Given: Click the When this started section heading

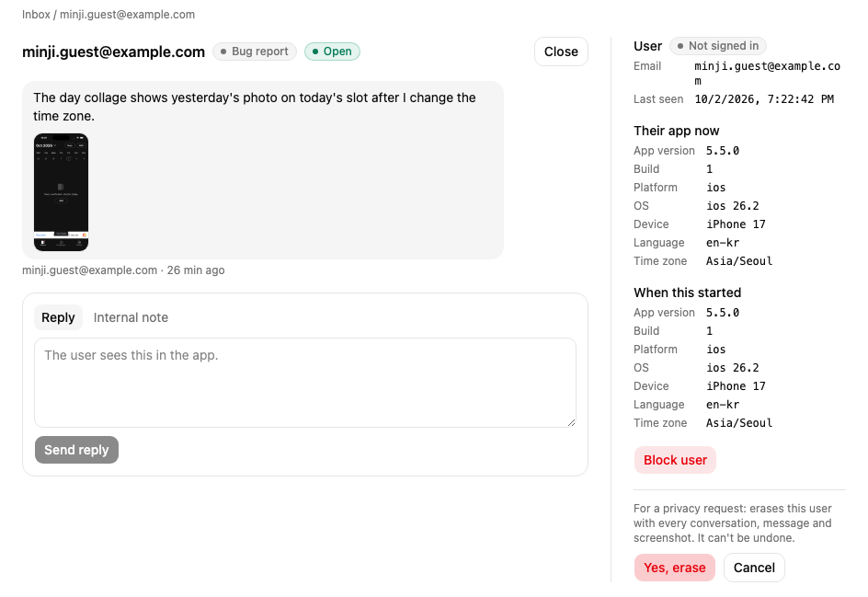Looking at the screenshot, I should (687, 293).
